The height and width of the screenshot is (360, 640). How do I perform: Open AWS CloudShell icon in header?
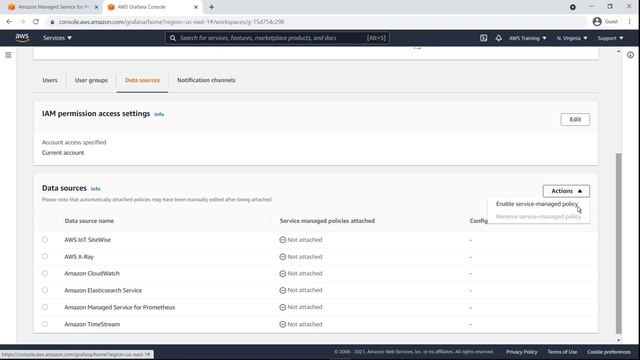(x=483, y=38)
